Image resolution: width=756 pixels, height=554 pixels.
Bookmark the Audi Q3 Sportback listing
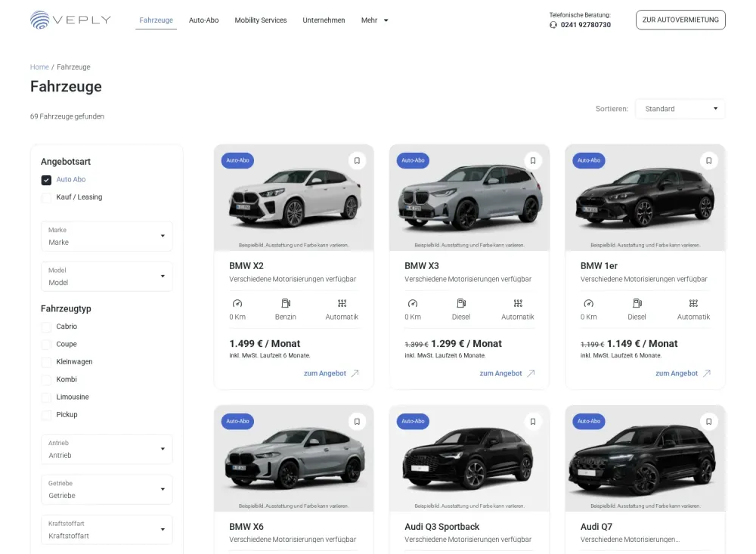[532, 421]
